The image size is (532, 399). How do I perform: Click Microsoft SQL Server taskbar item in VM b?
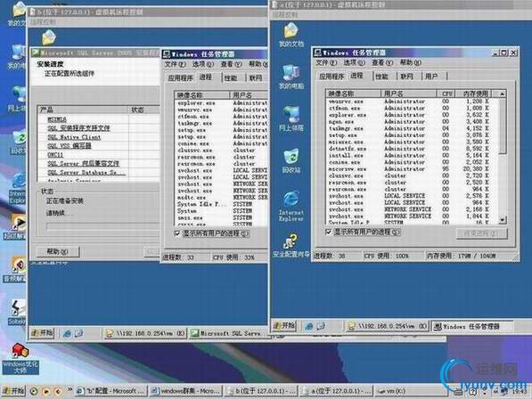[229, 334]
